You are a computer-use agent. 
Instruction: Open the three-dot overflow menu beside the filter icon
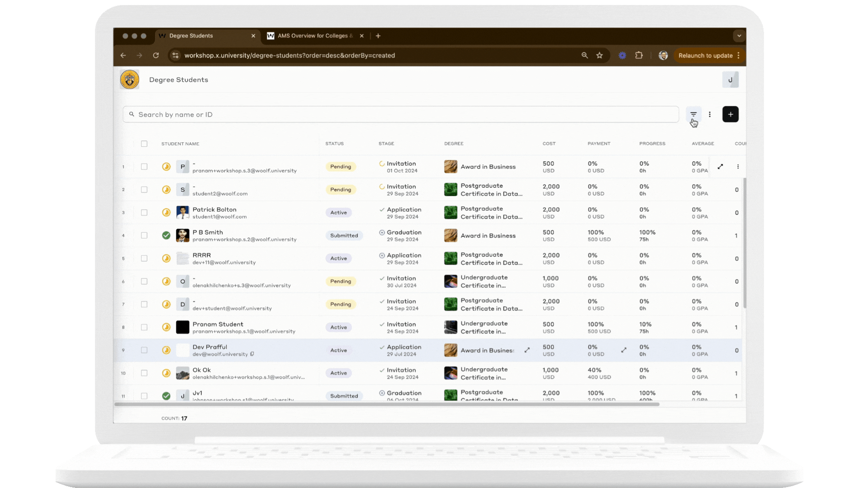pyautogui.click(x=710, y=114)
